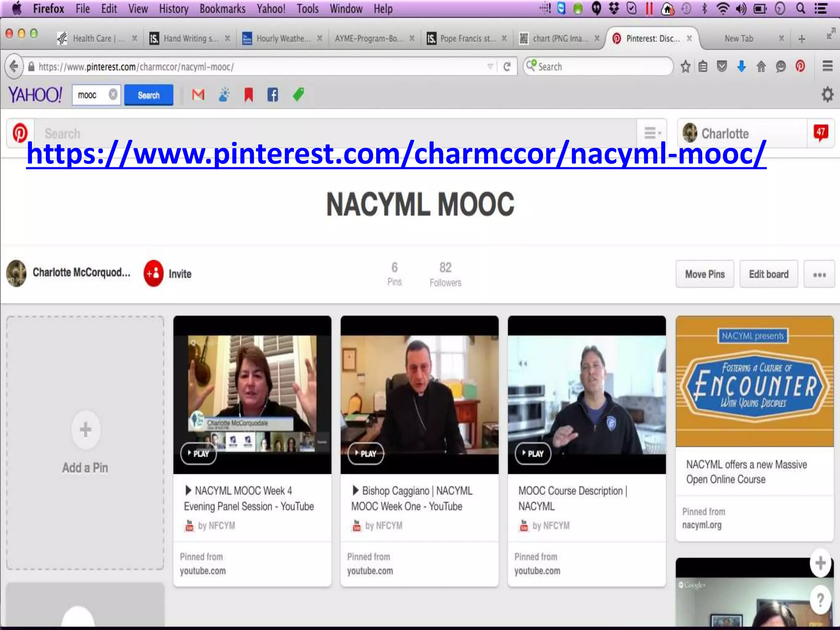The image size is (840, 630).
Task: Click the Pinterest logo icon
Action: click(x=20, y=133)
